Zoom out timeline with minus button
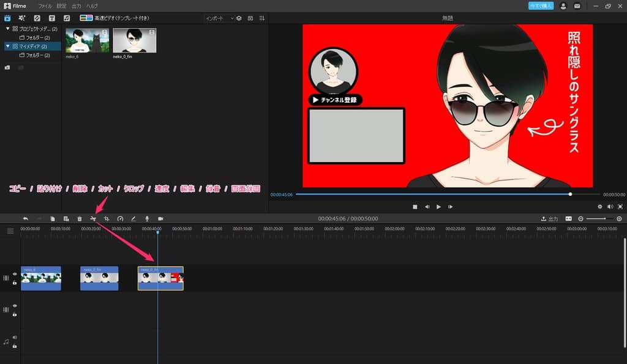 point(580,218)
